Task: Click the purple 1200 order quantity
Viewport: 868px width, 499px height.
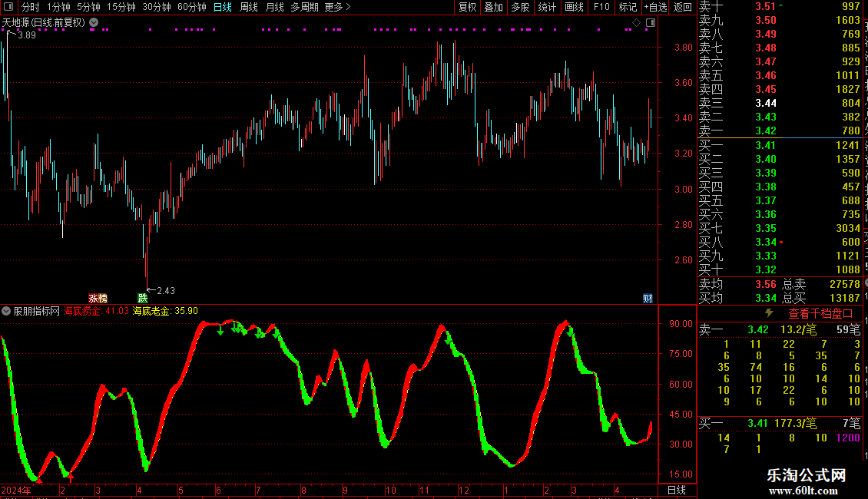Action: pyautogui.click(x=848, y=438)
